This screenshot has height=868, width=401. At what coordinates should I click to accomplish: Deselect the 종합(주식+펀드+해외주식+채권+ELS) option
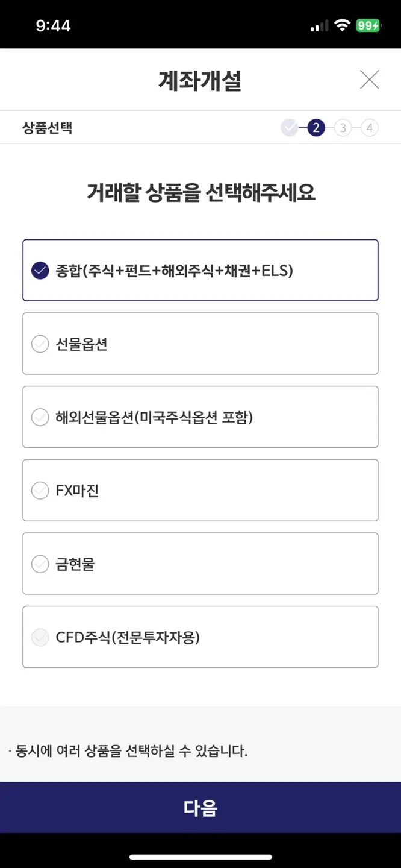pos(200,270)
